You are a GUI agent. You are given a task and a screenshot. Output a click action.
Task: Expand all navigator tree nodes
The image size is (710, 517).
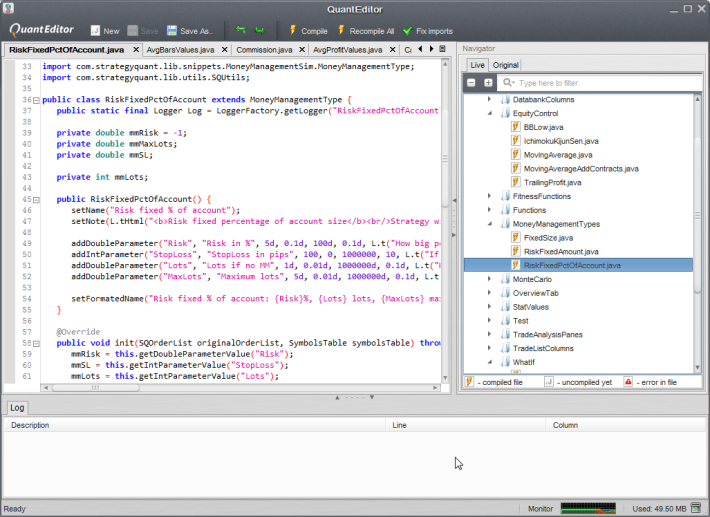488,83
